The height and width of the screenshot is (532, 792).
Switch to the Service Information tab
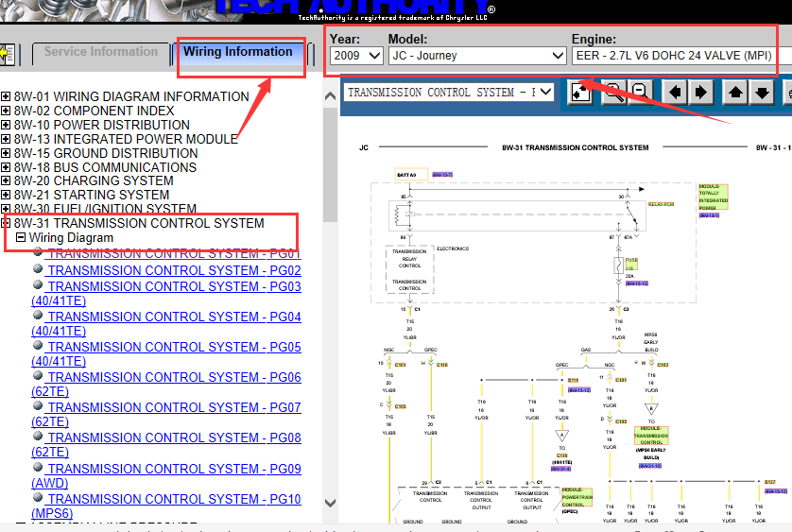pyautogui.click(x=101, y=52)
